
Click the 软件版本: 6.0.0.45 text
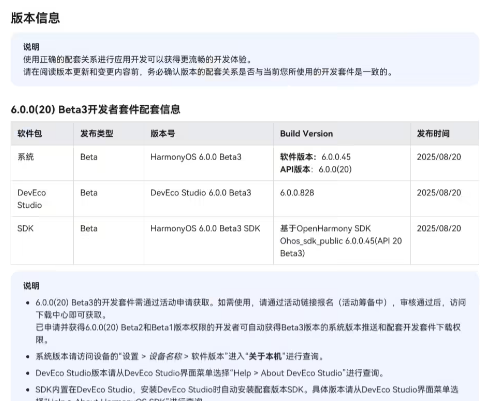tap(315, 157)
